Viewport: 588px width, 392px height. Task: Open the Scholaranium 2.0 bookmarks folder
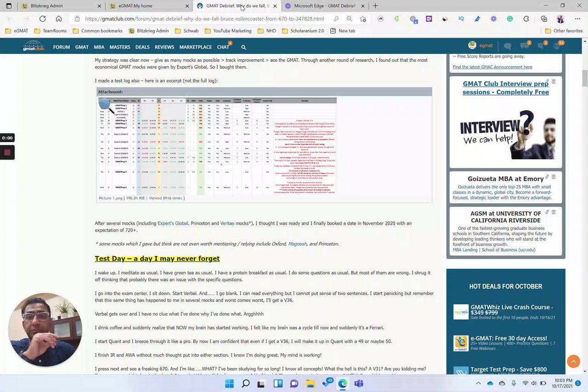[x=303, y=31]
